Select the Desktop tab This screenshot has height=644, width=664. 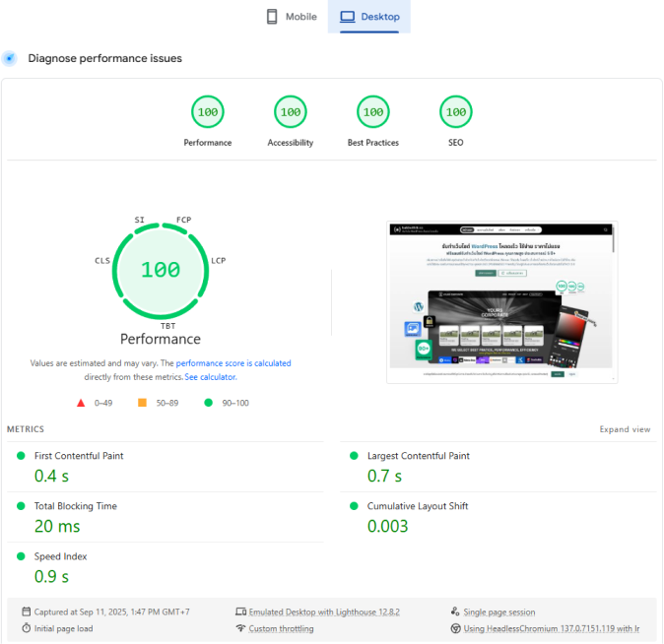[369, 17]
